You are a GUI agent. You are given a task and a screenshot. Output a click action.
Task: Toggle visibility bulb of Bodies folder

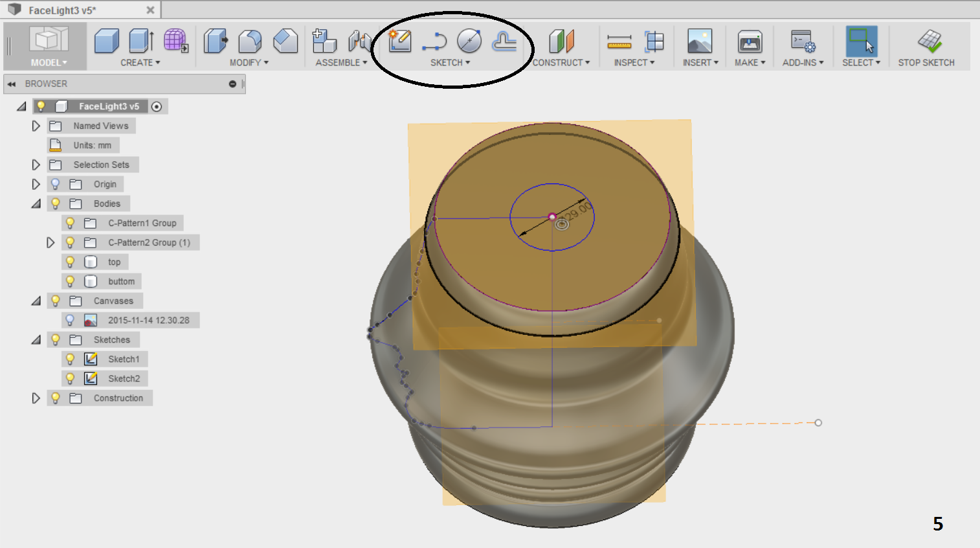[55, 203]
